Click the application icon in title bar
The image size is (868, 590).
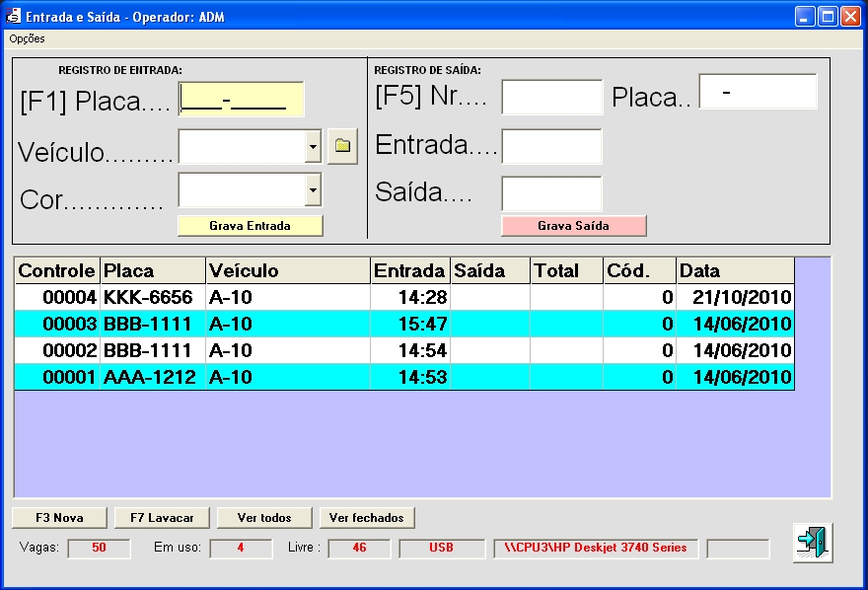[15, 16]
